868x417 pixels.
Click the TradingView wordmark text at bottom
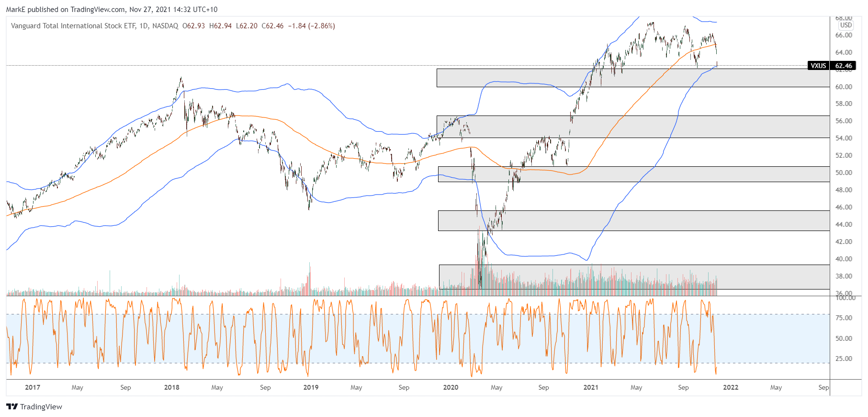[41, 407]
